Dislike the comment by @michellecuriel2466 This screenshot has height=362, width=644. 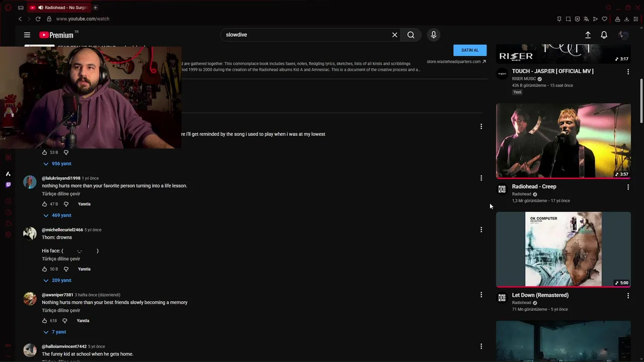pyautogui.click(x=66, y=269)
